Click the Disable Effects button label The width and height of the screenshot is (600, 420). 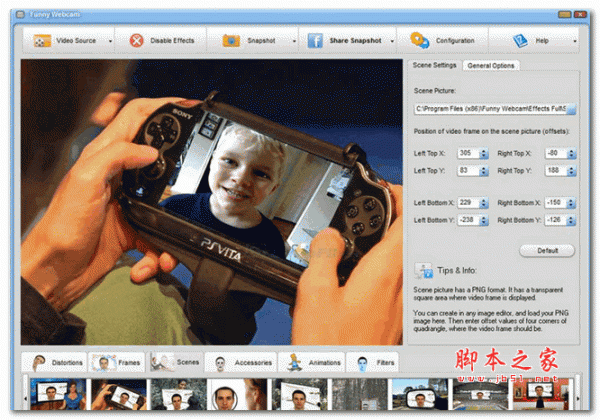click(172, 41)
